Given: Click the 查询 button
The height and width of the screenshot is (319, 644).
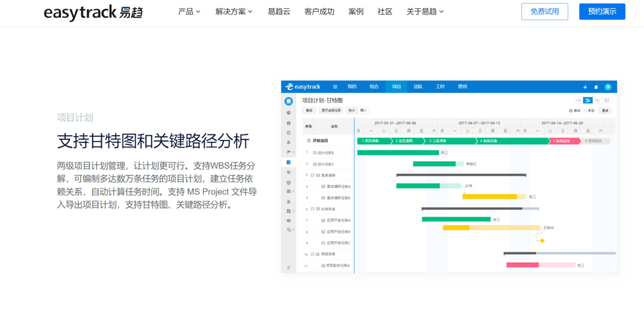Looking at the screenshot, I should click(309, 111).
